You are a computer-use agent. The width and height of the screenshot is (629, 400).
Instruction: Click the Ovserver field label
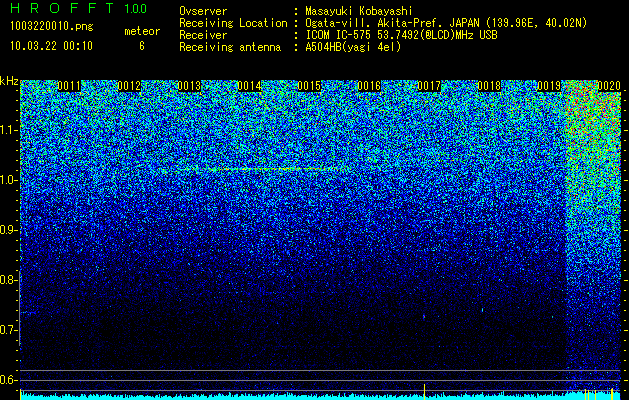203,11
